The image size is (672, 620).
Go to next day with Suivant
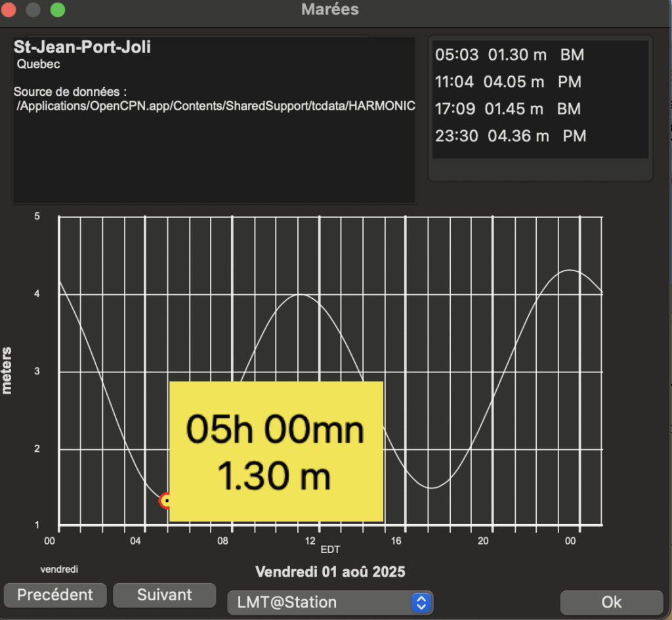click(164, 595)
